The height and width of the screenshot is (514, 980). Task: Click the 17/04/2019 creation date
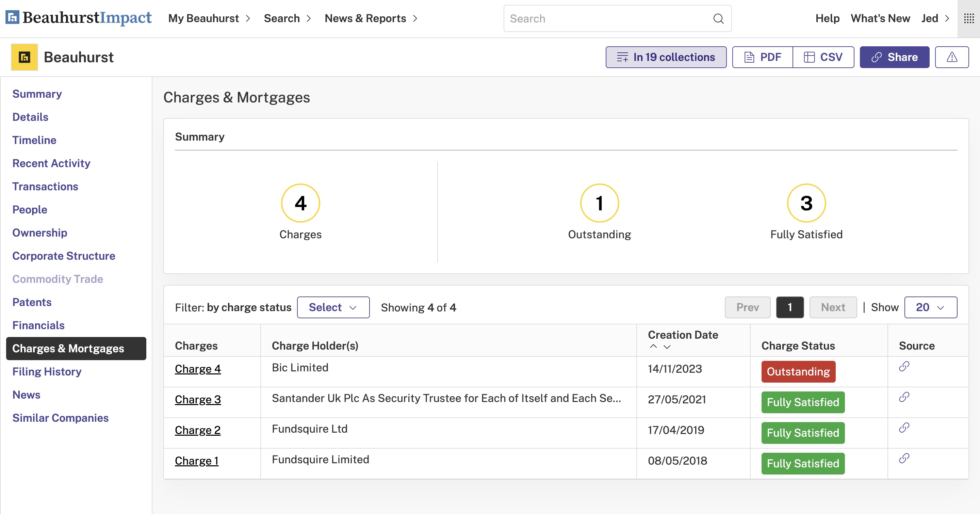pos(676,430)
